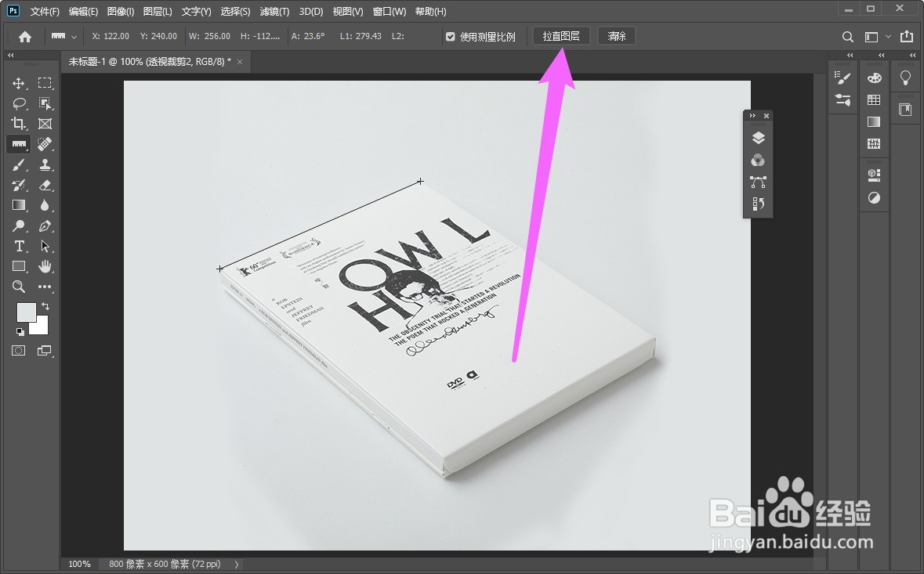Toggle Quick Mask mode
The width and height of the screenshot is (924, 574).
[x=18, y=350]
